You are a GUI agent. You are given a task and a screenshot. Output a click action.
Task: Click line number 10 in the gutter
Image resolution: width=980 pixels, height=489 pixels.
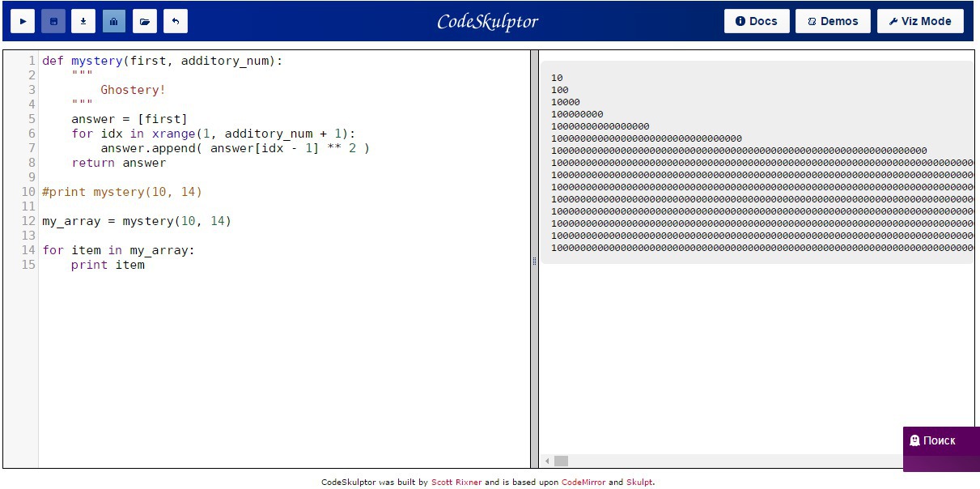[x=28, y=192]
